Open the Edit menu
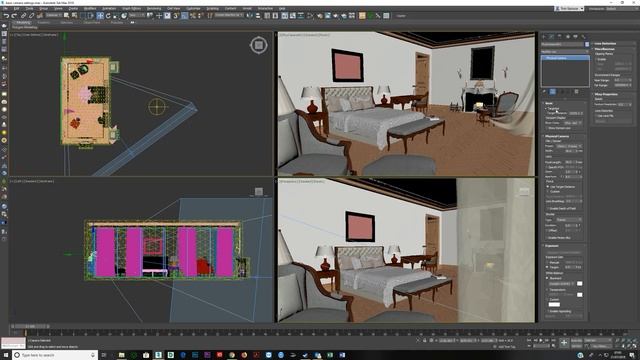640x360 pixels. (x=17, y=8)
